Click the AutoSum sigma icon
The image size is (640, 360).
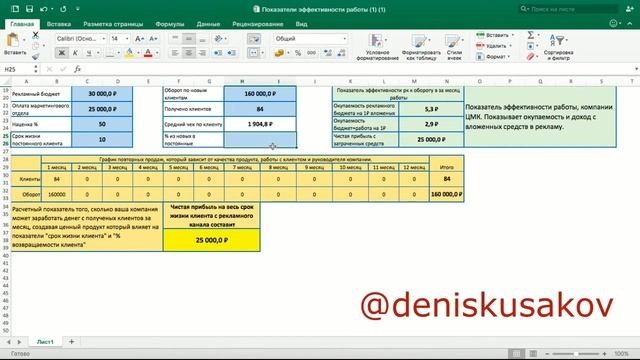tap(531, 35)
